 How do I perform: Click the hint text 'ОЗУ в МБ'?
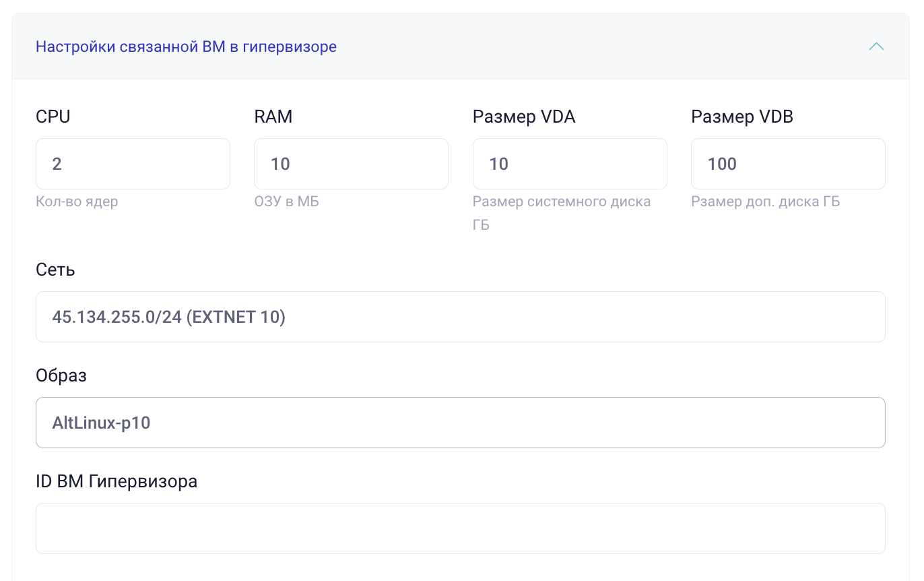click(x=286, y=201)
